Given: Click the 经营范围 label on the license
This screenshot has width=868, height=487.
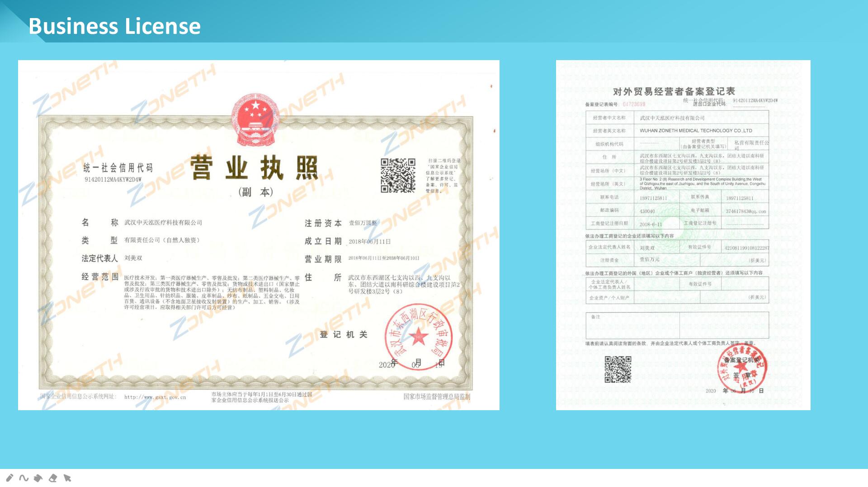Looking at the screenshot, I should click(100, 276).
